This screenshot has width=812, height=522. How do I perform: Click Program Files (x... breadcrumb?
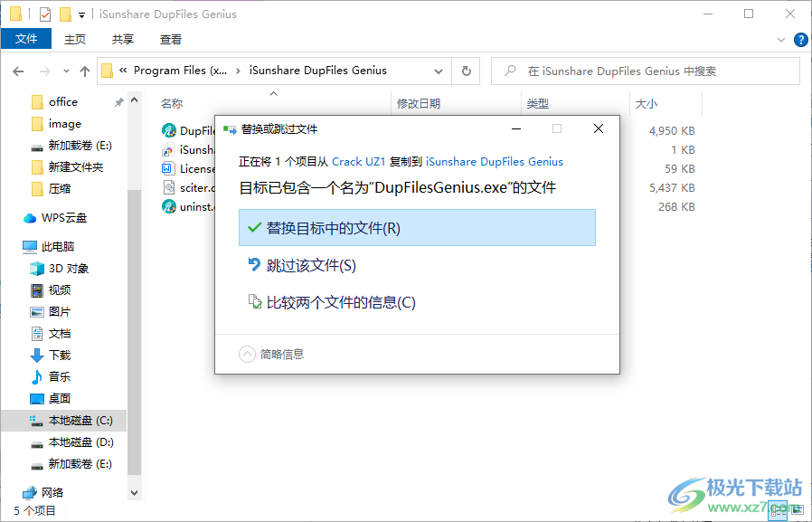click(180, 71)
